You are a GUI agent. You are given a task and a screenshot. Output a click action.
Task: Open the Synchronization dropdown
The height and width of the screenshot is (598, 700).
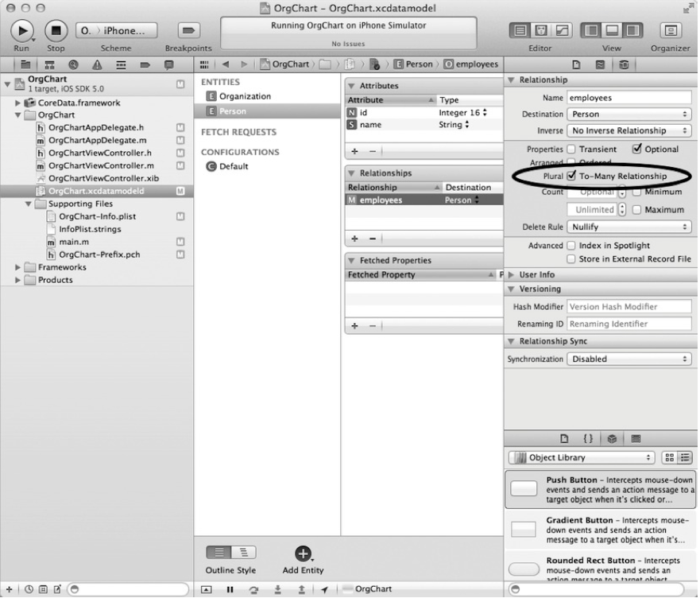coord(629,359)
